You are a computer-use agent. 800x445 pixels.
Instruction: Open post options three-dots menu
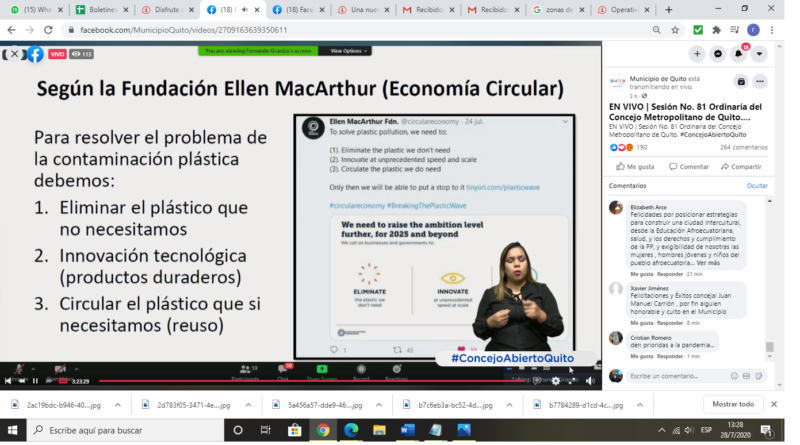(x=760, y=82)
